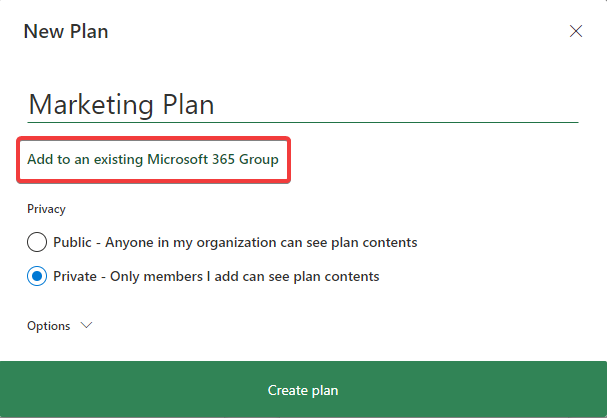This screenshot has height=418, width=607.
Task: Focus the Marketing Plan name field
Action: pos(300,104)
